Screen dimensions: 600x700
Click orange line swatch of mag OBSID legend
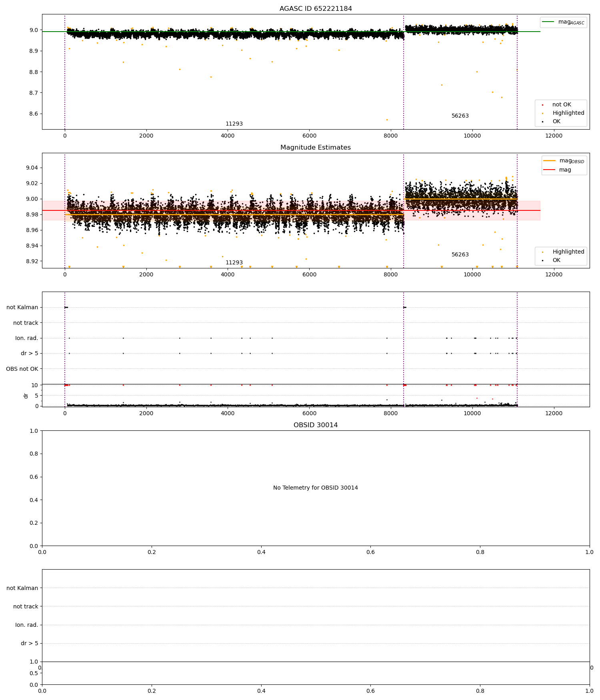tap(550, 161)
